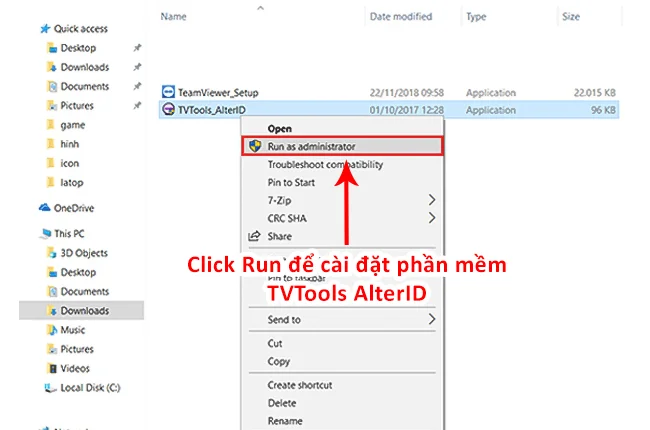Click the Desktop pin icon in Quick access
This screenshot has height=430, width=650.
tap(137, 48)
